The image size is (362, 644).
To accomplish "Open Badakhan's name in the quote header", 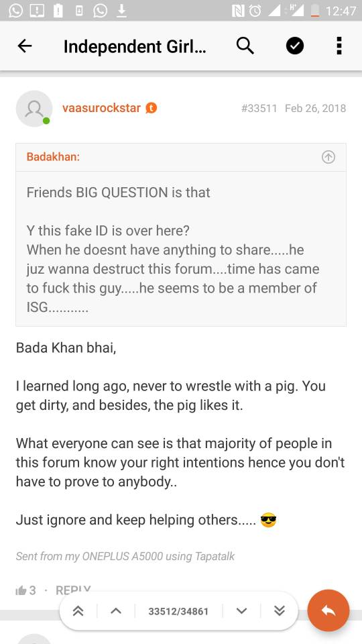I will click(x=53, y=157).
